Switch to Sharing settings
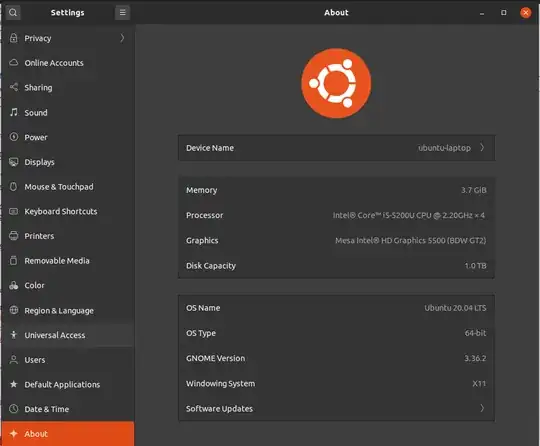Viewport: 540px width, 446px height. (68, 87)
